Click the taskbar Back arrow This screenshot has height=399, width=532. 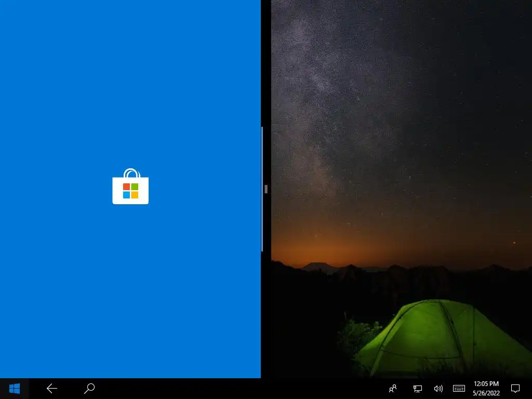[x=52, y=389]
